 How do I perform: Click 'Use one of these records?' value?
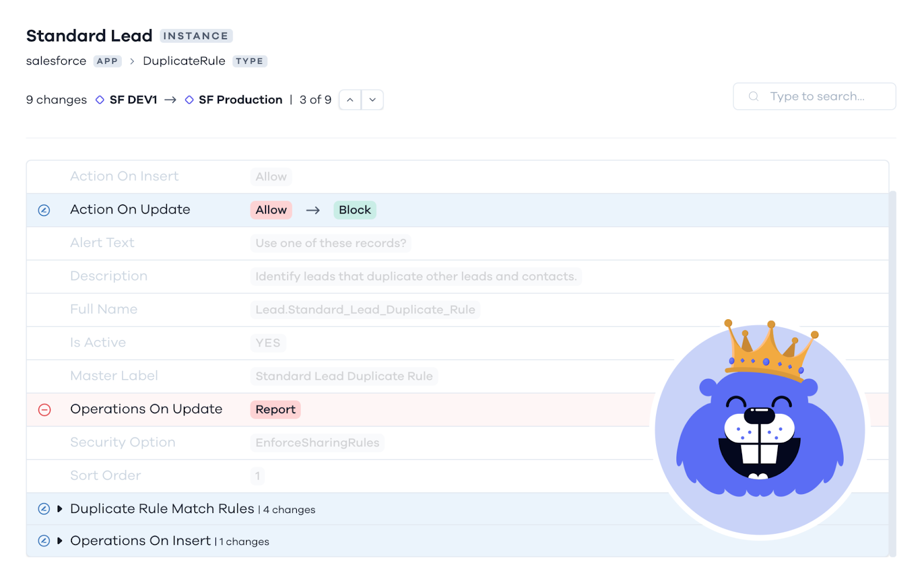click(331, 244)
